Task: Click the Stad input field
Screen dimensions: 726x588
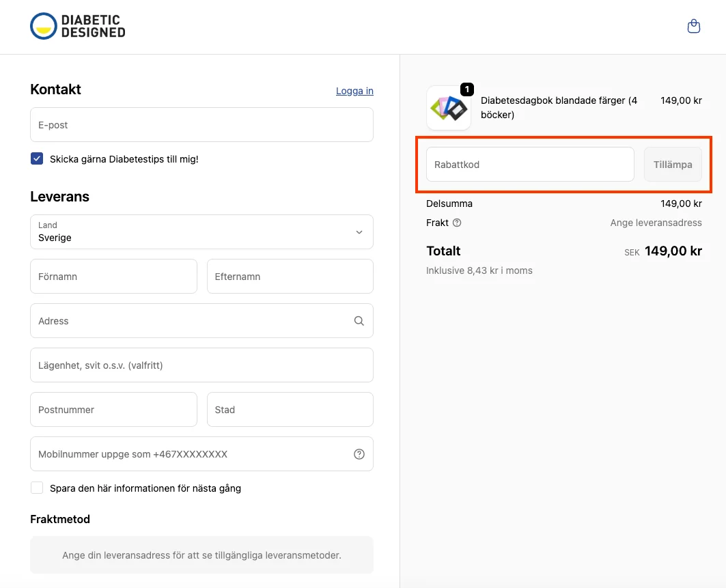Action: (x=290, y=410)
